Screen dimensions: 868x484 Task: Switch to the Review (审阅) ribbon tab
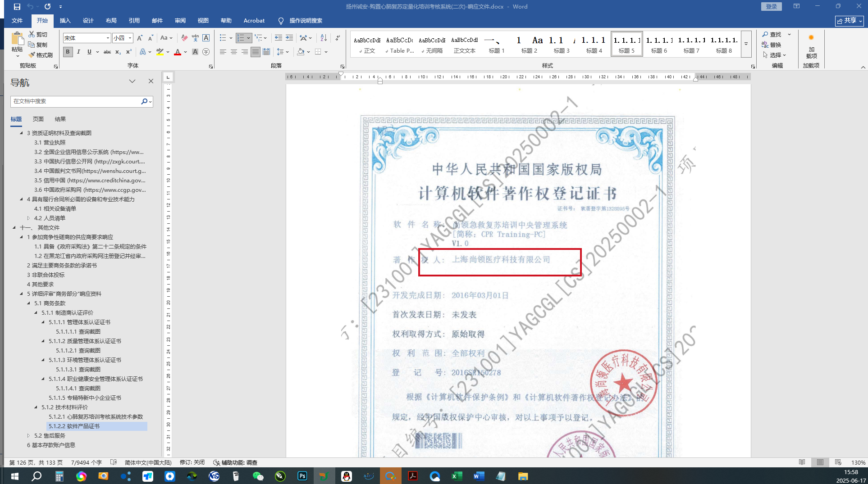180,20
